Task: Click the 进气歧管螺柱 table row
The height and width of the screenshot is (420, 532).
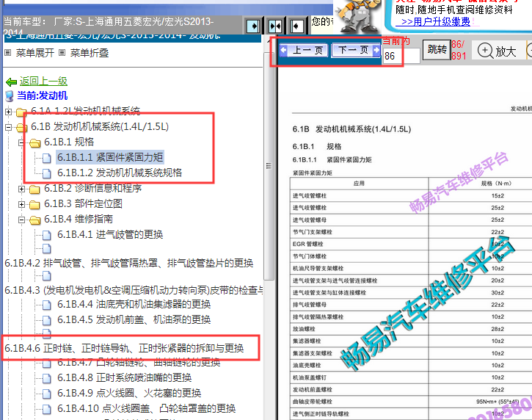Action: tap(411, 196)
